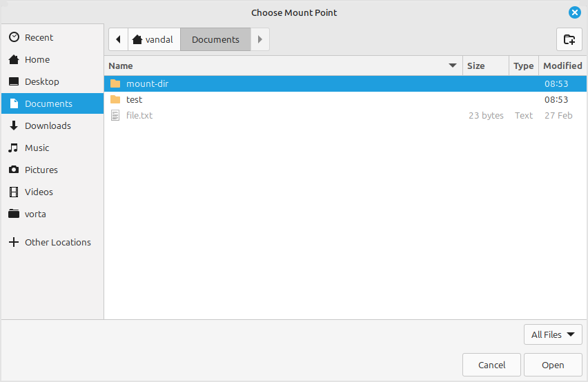Open Desktop location in sidebar
Screen dimensions: 588x382
pos(41,81)
